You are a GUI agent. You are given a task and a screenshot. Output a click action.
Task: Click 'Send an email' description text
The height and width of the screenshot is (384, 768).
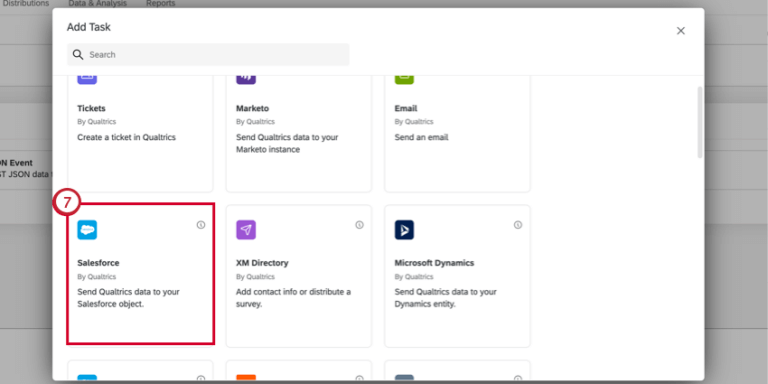421,138
